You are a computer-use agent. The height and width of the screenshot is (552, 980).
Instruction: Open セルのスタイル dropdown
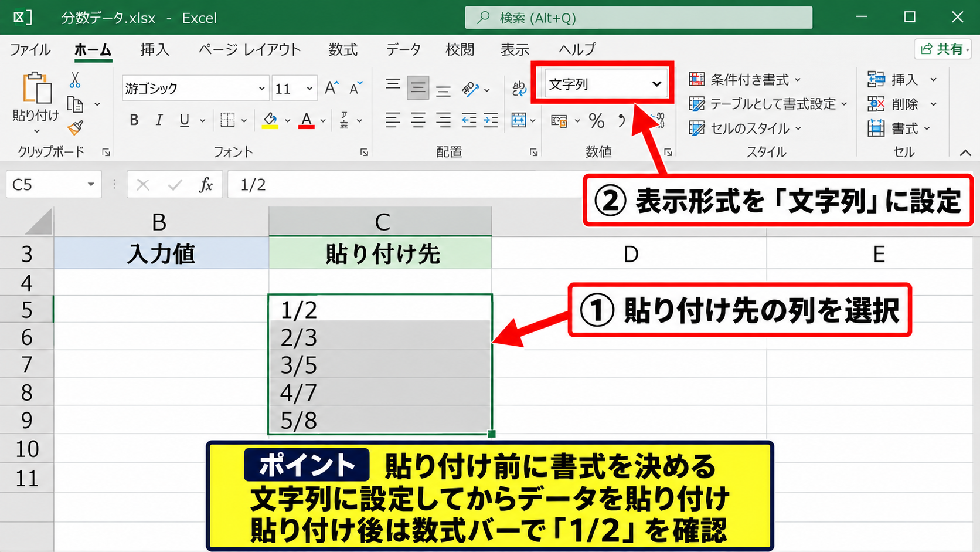pos(745,128)
